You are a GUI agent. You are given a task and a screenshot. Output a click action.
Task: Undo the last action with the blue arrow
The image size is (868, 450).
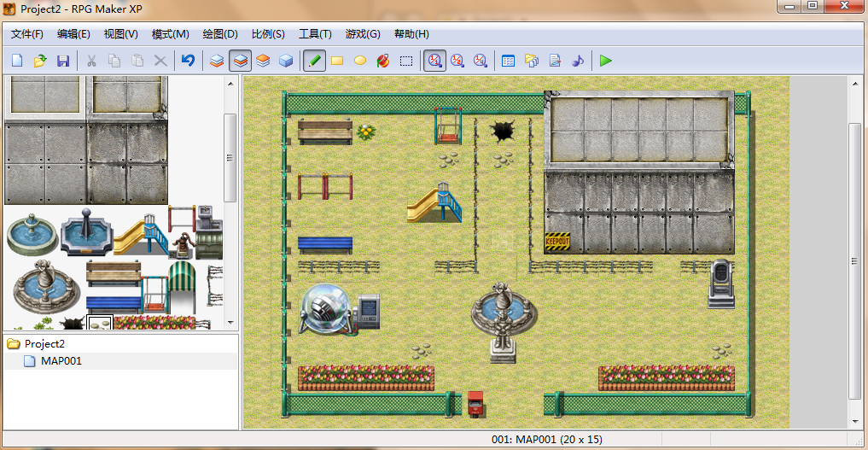click(189, 61)
